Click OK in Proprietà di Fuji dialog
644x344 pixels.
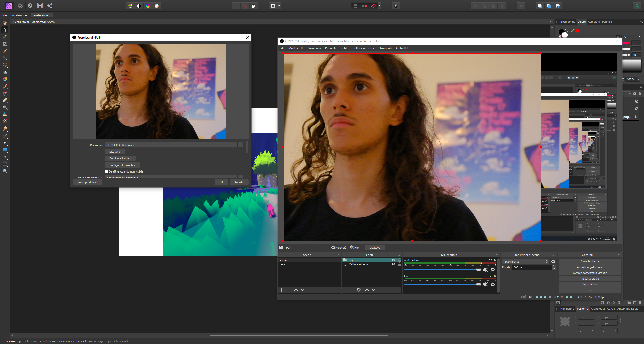[221, 182]
